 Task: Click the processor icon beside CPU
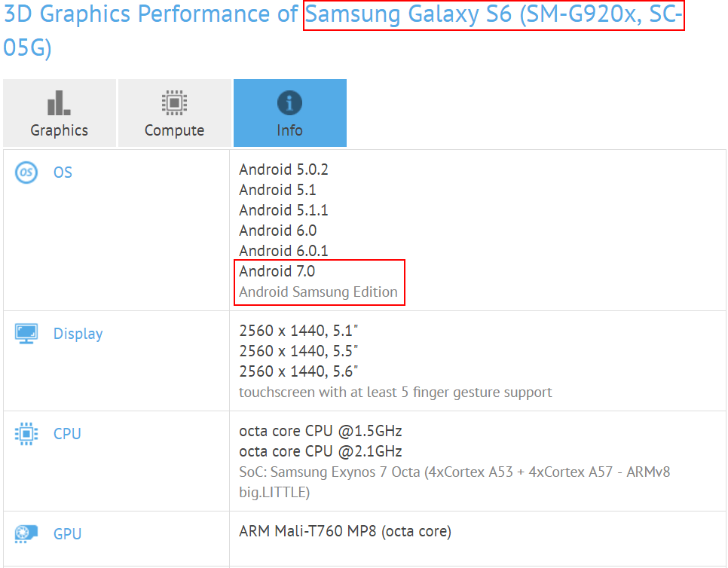pyautogui.click(x=26, y=434)
